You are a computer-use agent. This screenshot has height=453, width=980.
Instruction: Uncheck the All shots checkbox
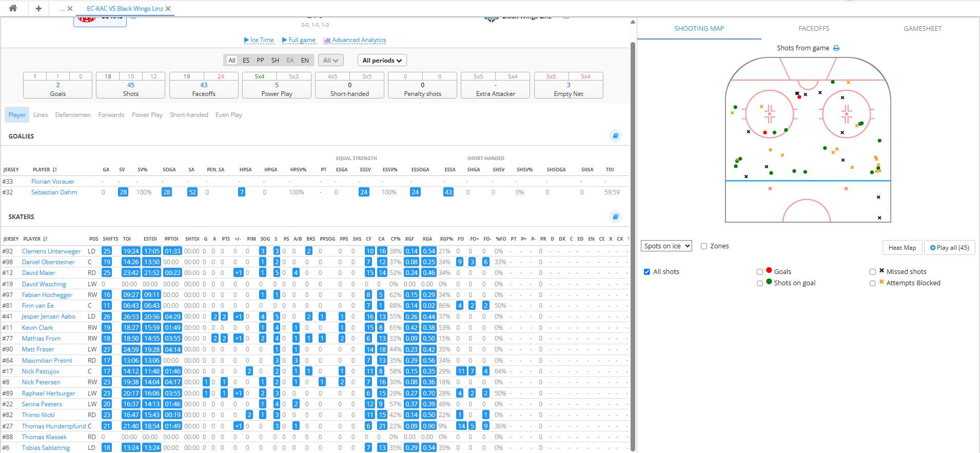coord(647,272)
